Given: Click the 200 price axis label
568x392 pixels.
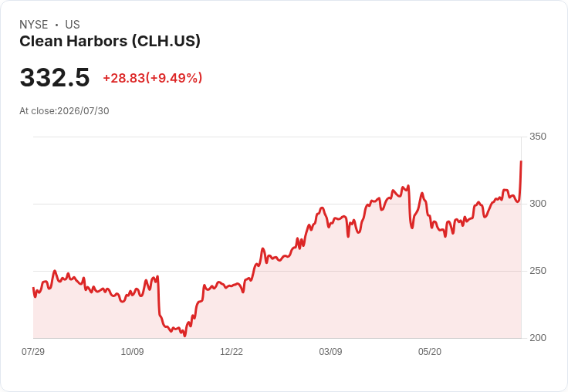Looking at the screenshot, I should 538,338.
